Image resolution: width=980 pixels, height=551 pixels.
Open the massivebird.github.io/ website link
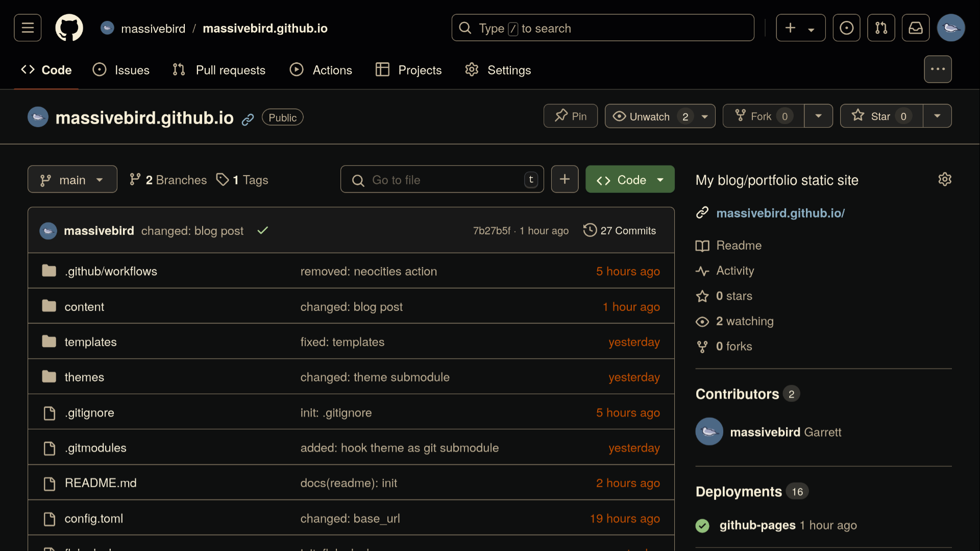(780, 213)
